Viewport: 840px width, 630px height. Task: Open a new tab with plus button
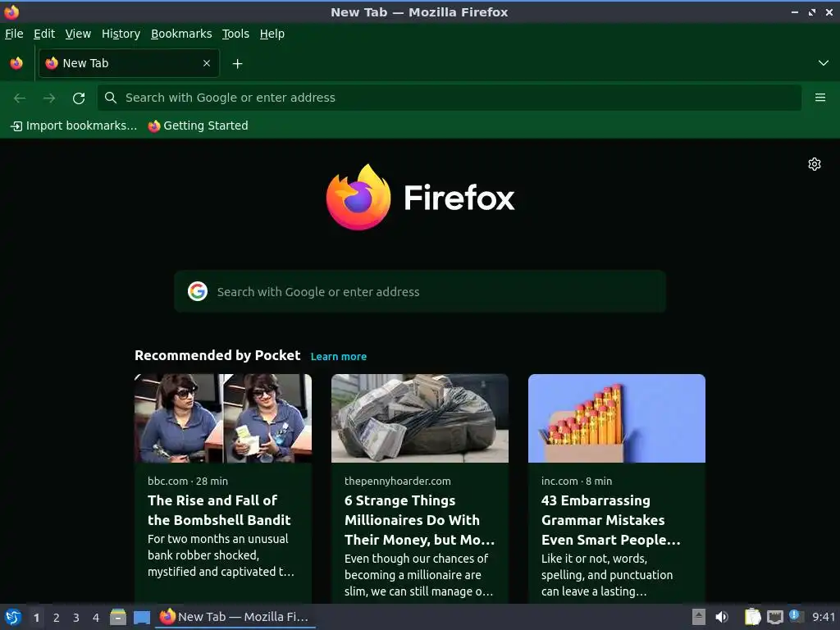(x=237, y=64)
